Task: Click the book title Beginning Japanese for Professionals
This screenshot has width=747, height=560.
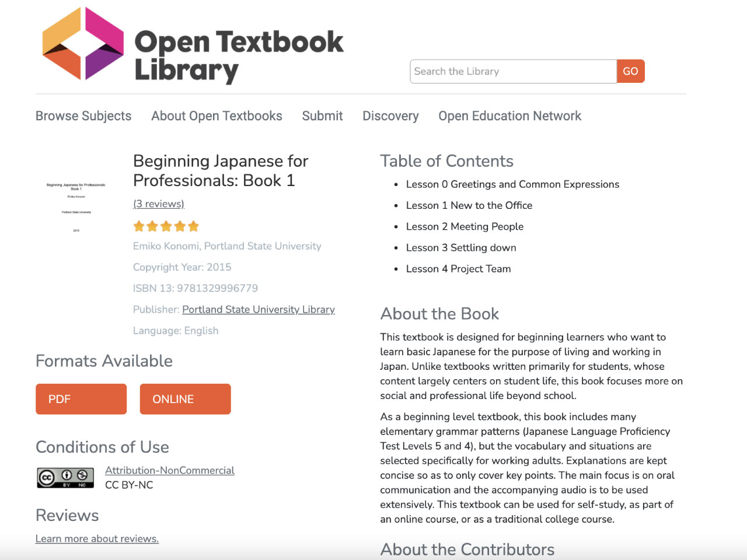Action: pyautogui.click(x=221, y=170)
